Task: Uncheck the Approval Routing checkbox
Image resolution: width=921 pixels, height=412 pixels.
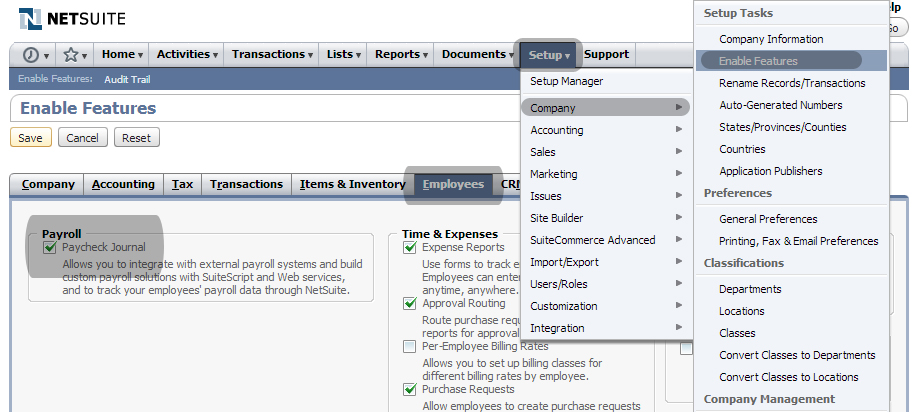Action: 410,303
